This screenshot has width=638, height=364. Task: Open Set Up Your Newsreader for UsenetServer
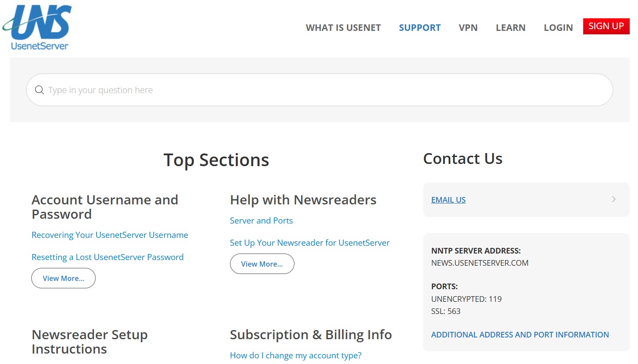pyautogui.click(x=310, y=243)
